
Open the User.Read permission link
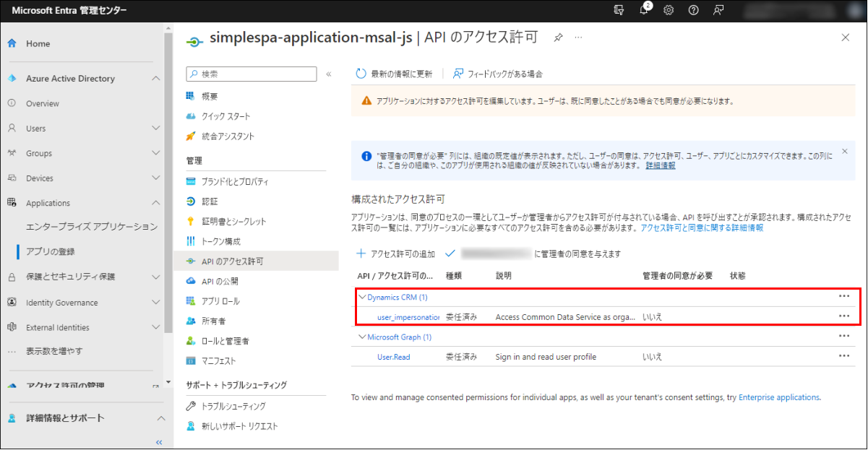pos(394,357)
